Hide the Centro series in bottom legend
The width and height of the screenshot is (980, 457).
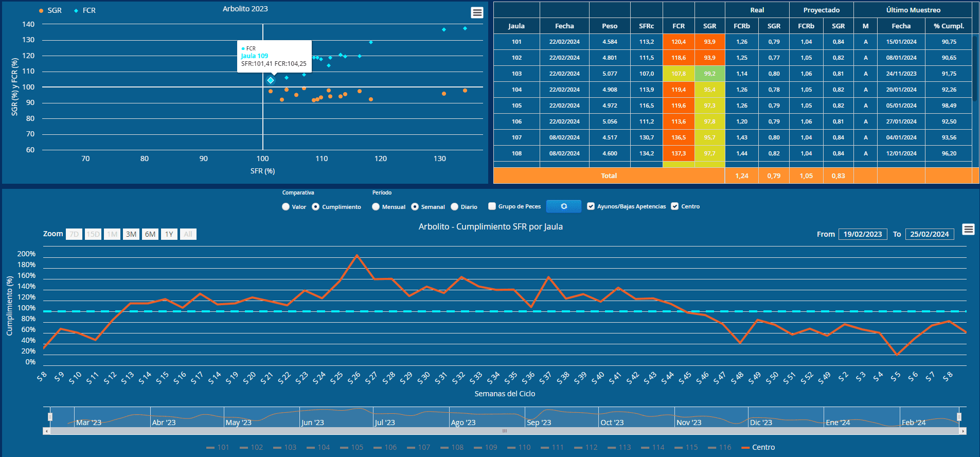[758, 447]
